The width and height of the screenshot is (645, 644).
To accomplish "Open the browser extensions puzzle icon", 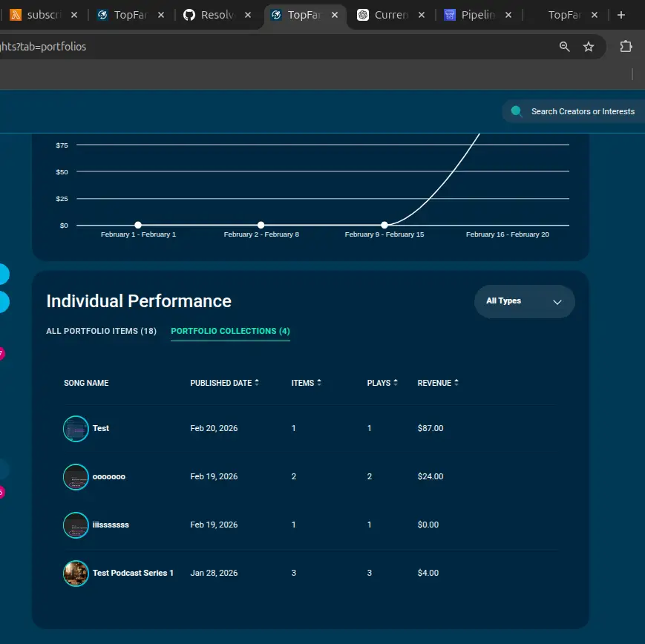I will (x=626, y=47).
